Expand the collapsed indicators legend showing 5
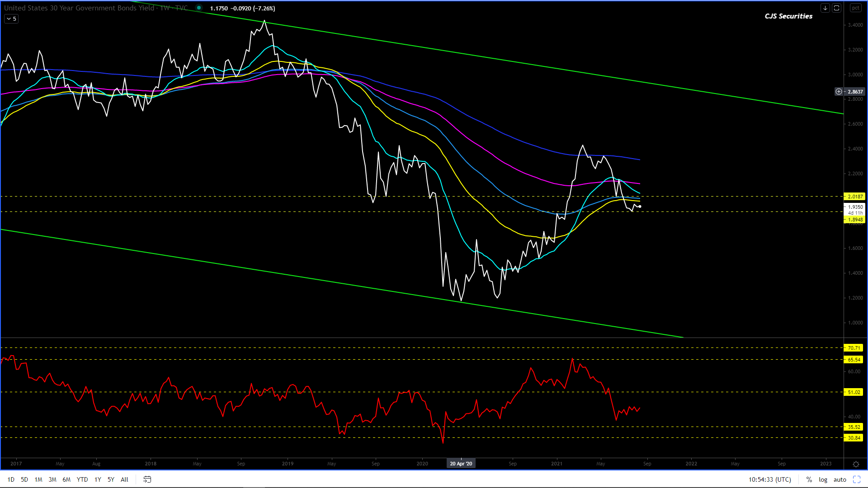The width and height of the screenshot is (868, 488). click(x=11, y=19)
